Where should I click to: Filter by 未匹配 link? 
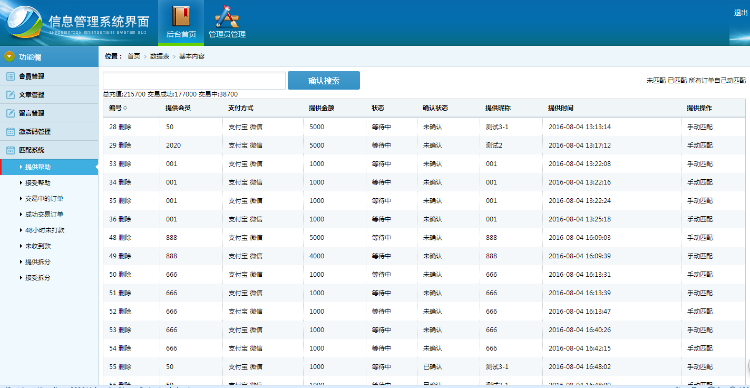click(x=655, y=81)
